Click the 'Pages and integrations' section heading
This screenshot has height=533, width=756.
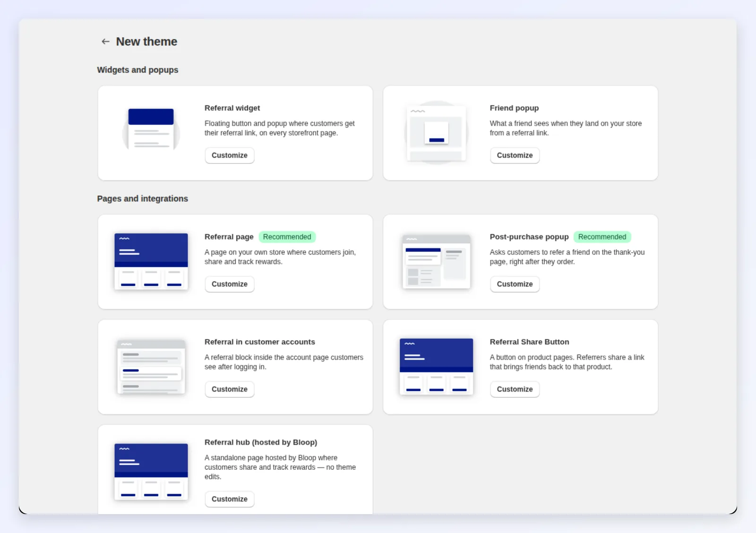click(x=143, y=199)
